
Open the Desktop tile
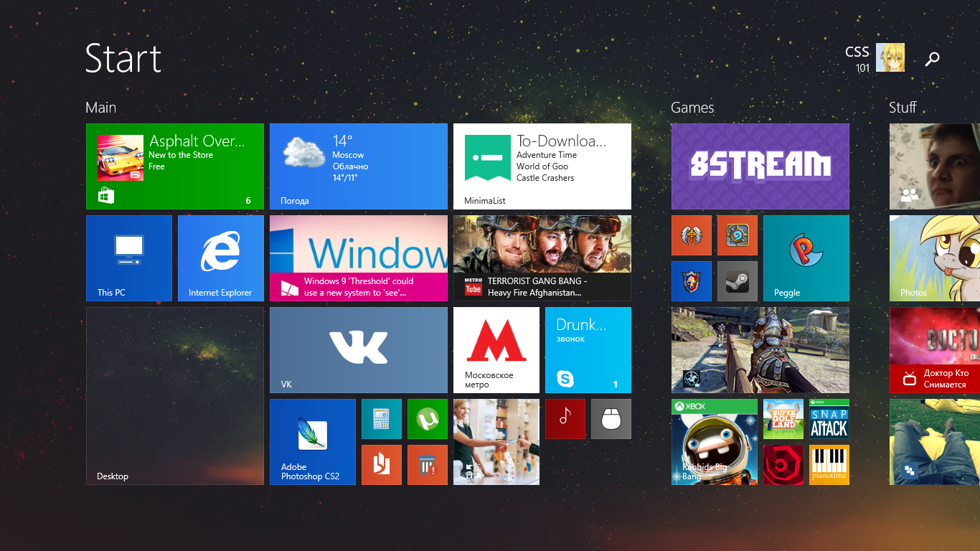pyautogui.click(x=175, y=396)
